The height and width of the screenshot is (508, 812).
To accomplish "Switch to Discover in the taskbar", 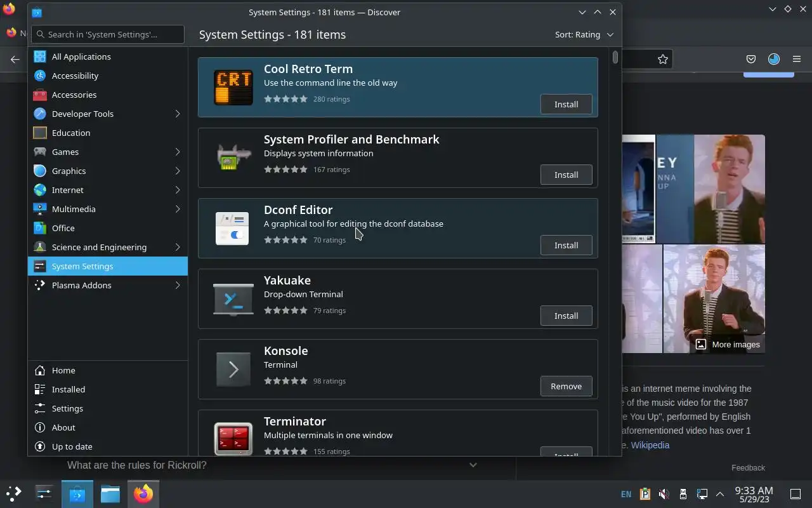I will click(x=77, y=493).
